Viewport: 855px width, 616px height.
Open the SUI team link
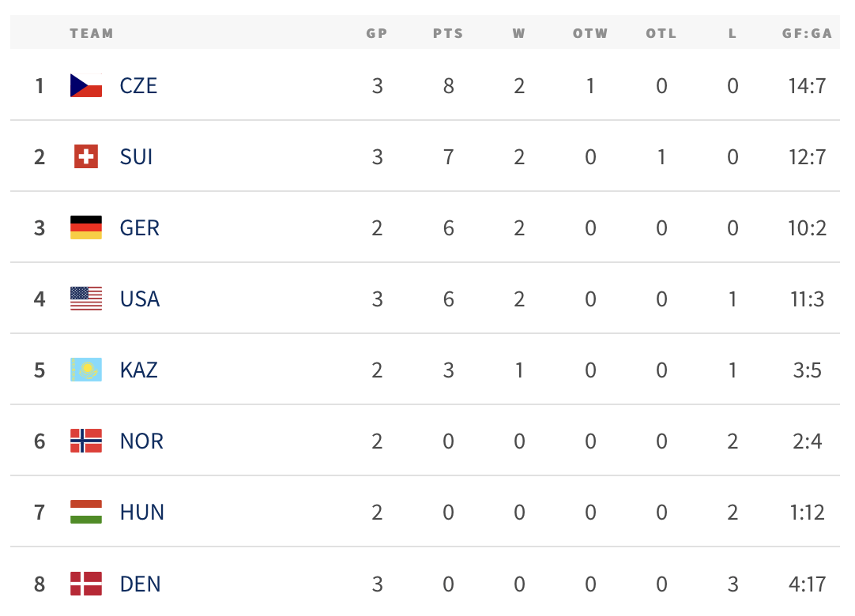[137, 157]
